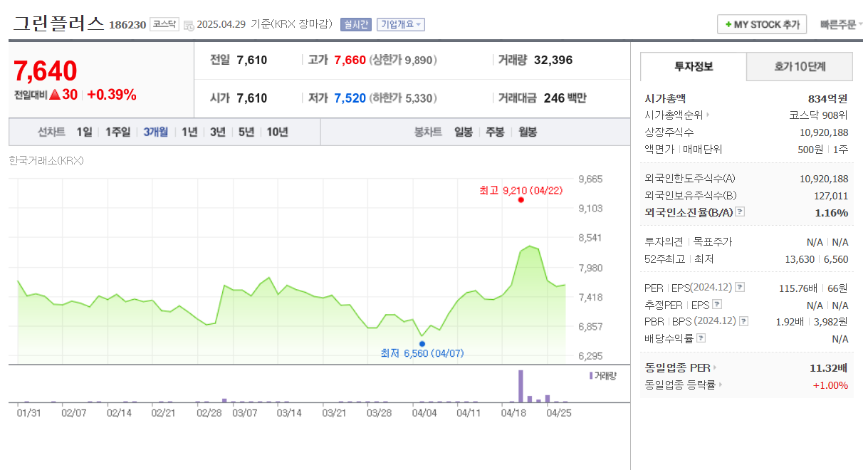Click the 한국거래소(KRX) chart label
This screenshot has width=868, height=470.
tap(46, 160)
